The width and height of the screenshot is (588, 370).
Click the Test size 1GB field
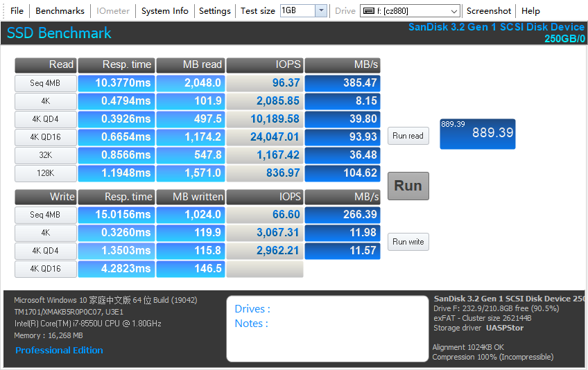tap(297, 11)
